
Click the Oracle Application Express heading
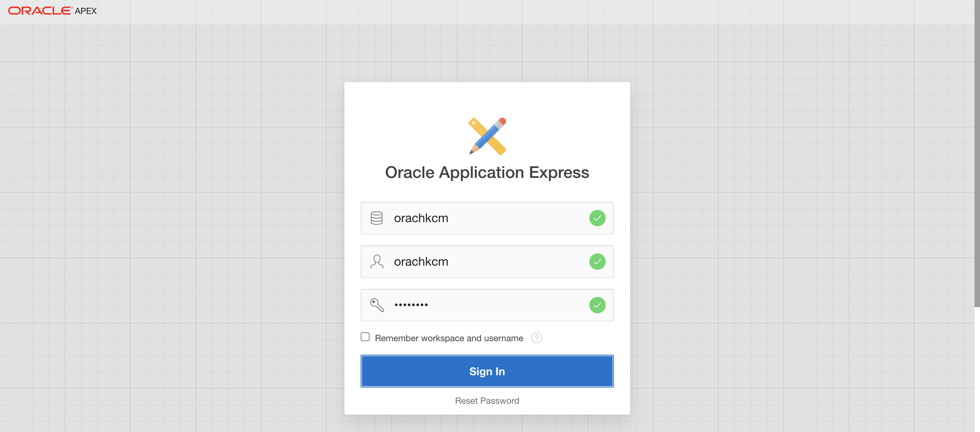coord(487,172)
